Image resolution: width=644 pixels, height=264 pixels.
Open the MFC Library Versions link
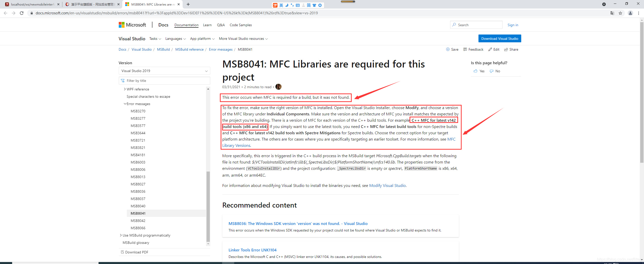coord(236,145)
